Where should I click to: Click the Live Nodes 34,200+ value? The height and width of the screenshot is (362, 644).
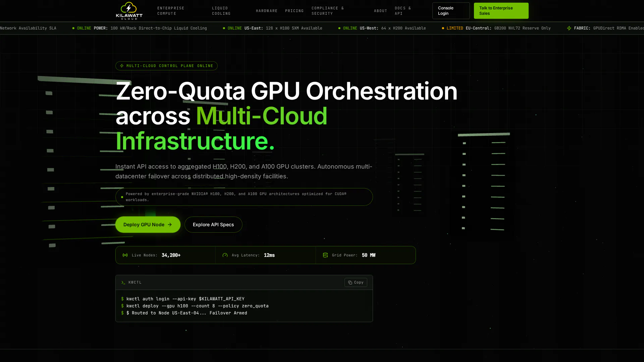[x=171, y=255]
